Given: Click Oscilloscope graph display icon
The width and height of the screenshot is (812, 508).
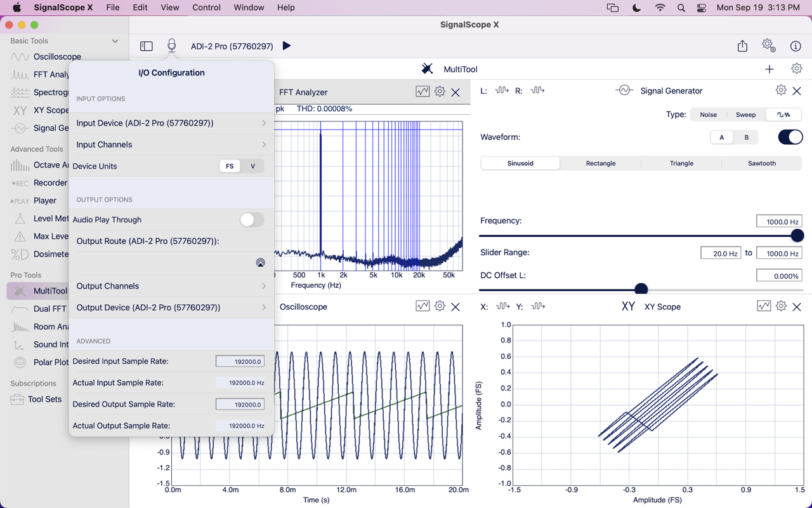Looking at the screenshot, I should [x=422, y=306].
